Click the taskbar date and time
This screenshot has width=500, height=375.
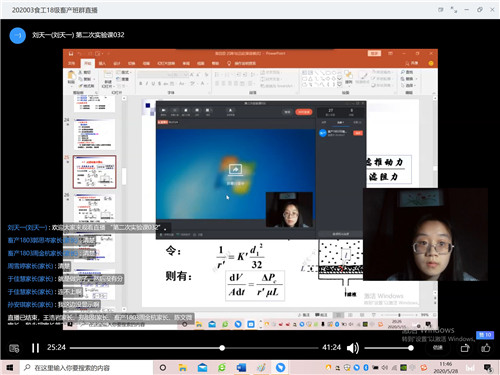(446, 368)
